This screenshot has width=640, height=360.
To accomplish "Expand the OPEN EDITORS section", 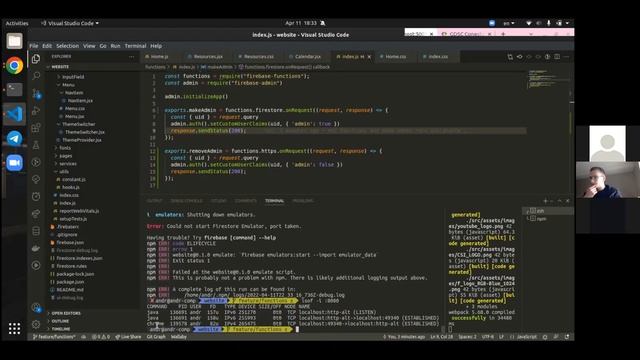I will pos(66,313).
